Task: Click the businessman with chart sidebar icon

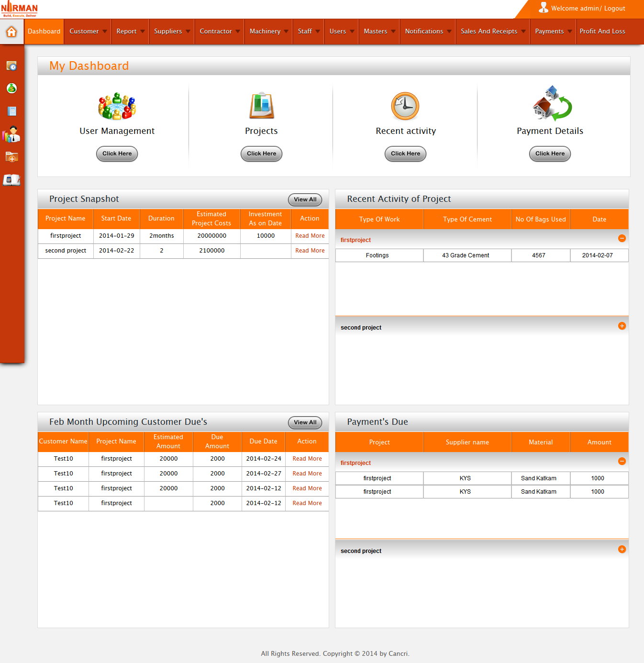Action: tap(11, 134)
